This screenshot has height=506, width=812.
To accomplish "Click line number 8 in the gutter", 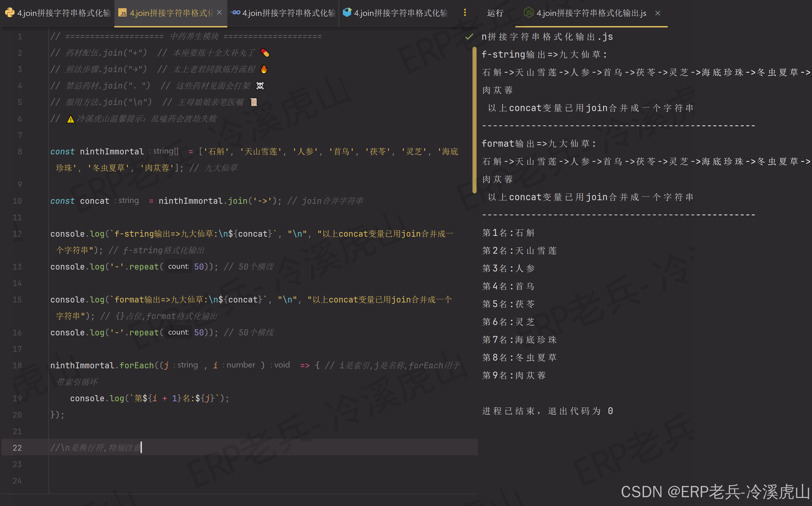I will tap(20, 152).
